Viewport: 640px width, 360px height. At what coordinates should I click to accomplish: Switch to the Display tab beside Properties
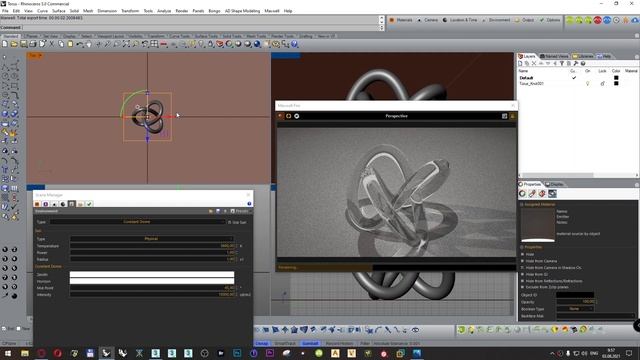[554, 184]
